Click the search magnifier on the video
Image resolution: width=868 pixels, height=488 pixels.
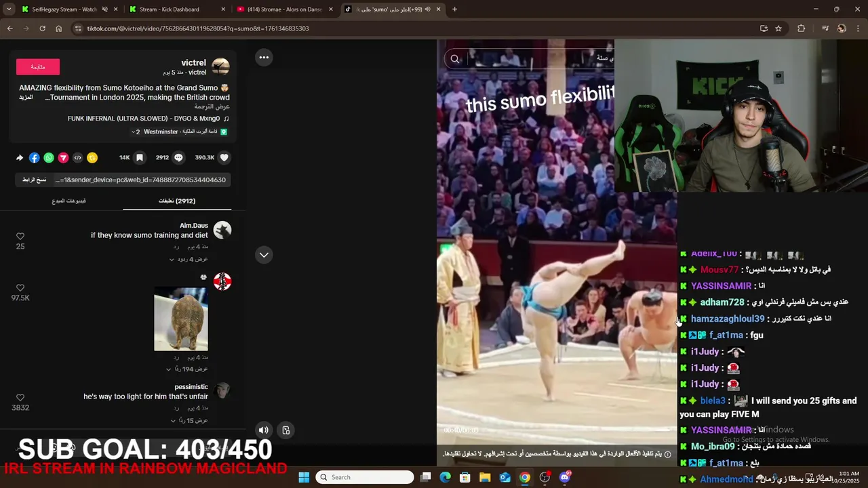pos(455,59)
